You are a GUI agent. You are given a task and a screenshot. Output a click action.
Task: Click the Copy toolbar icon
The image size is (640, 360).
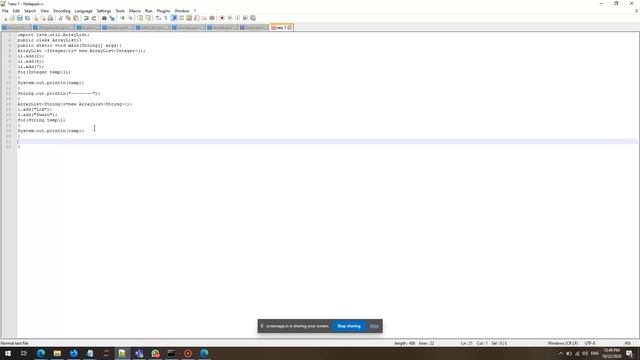coord(68,18)
